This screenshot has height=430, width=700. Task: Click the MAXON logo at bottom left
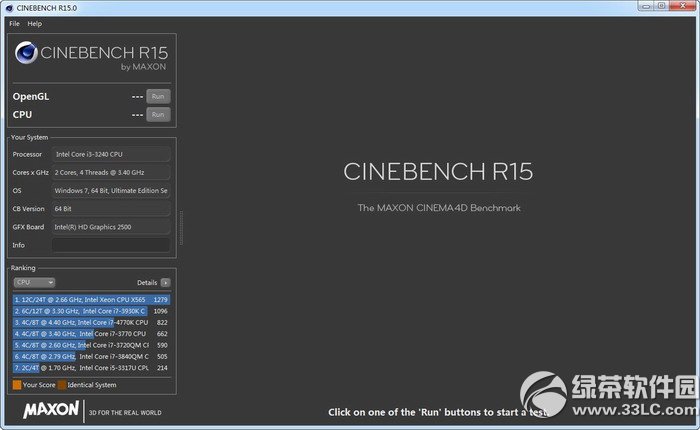(51, 409)
